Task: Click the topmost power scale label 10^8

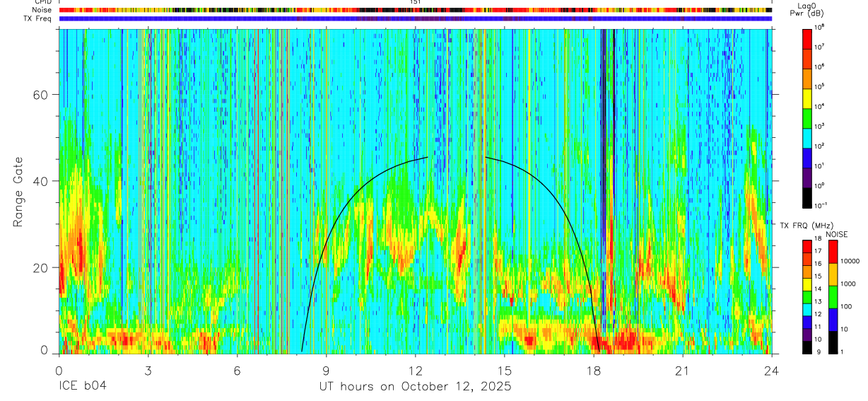Action: coord(821,26)
